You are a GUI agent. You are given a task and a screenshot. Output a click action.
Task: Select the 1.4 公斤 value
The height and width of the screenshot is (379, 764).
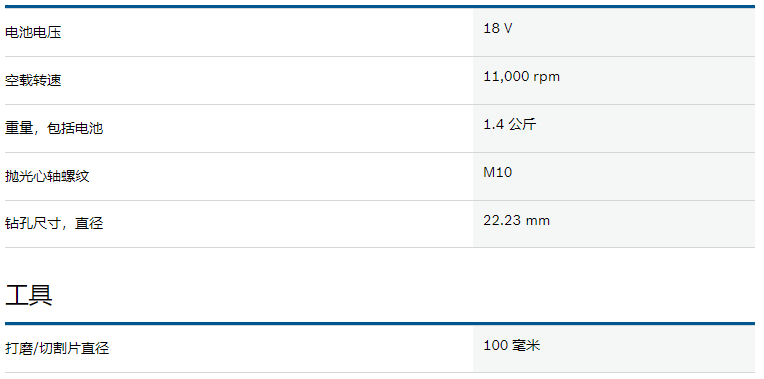[x=510, y=124]
